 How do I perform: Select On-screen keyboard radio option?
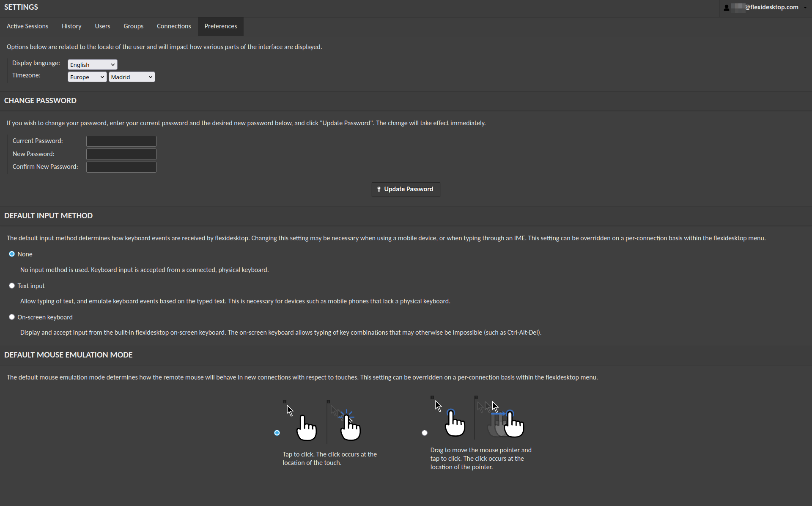pos(12,317)
